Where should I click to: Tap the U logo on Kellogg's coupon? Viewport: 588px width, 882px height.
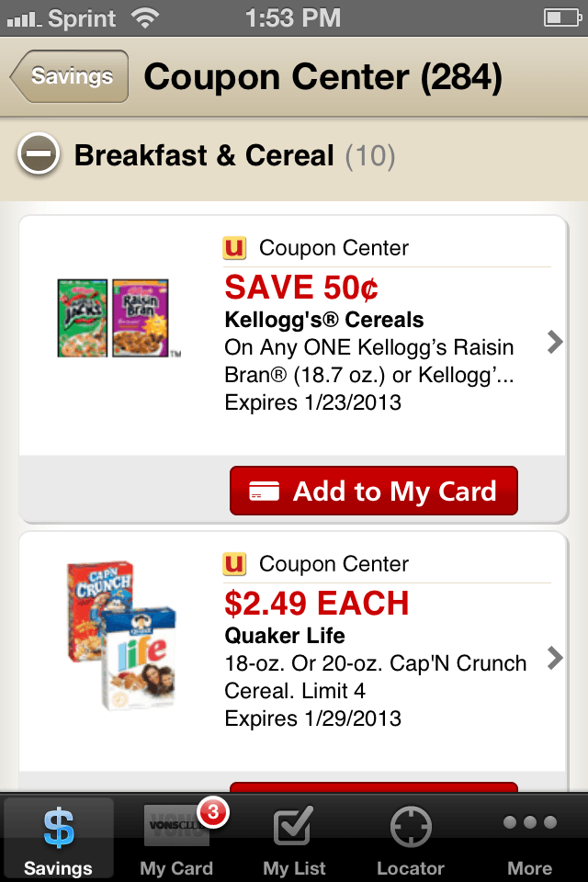point(234,248)
